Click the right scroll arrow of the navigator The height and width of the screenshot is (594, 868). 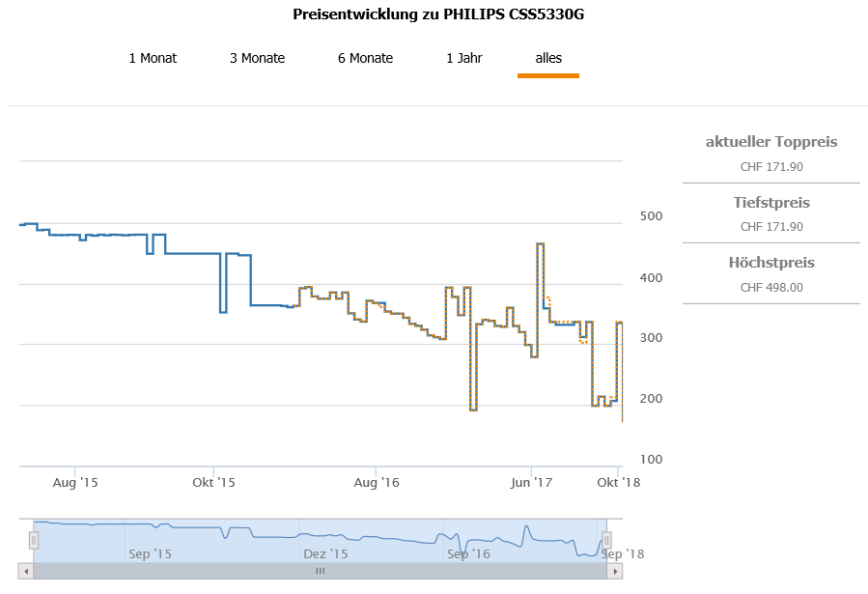[x=615, y=571]
